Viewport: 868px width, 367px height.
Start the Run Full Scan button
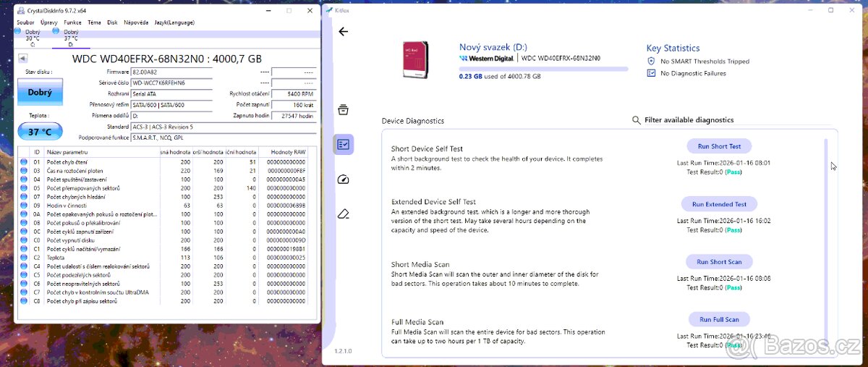[719, 319]
